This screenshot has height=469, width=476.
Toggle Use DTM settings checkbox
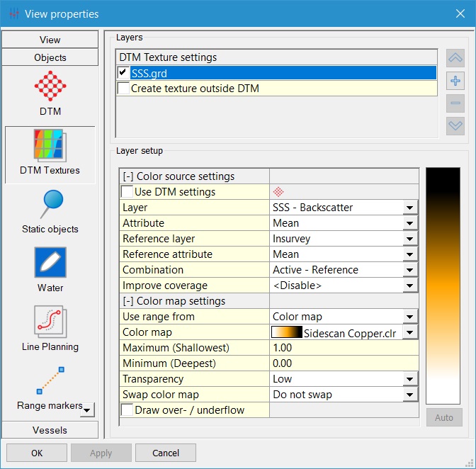click(x=127, y=192)
